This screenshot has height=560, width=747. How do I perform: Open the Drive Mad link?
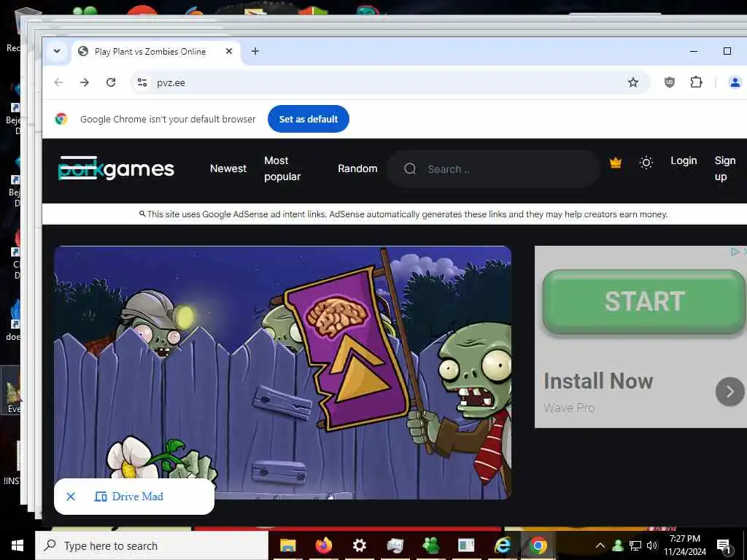[x=130, y=497]
